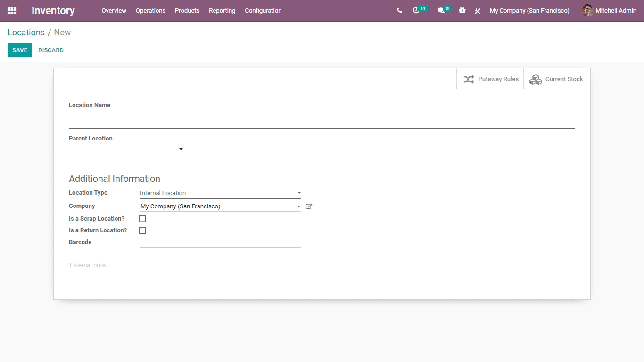Click the Is a Return Location? label
The width and height of the screenshot is (644, 362).
pyautogui.click(x=98, y=230)
